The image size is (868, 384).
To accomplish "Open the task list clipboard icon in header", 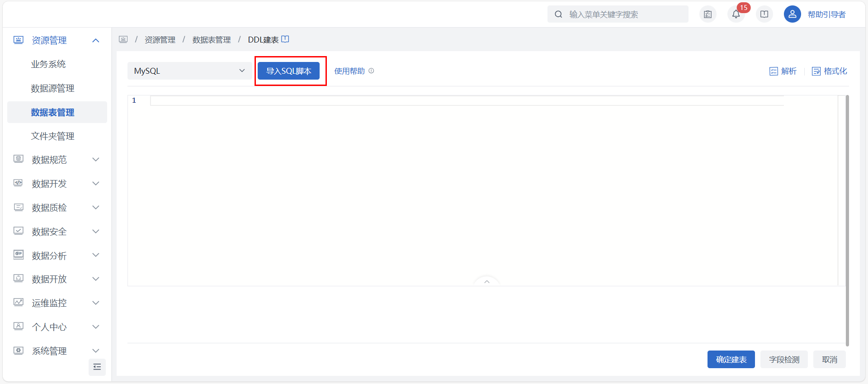I will [x=708, y=14].
